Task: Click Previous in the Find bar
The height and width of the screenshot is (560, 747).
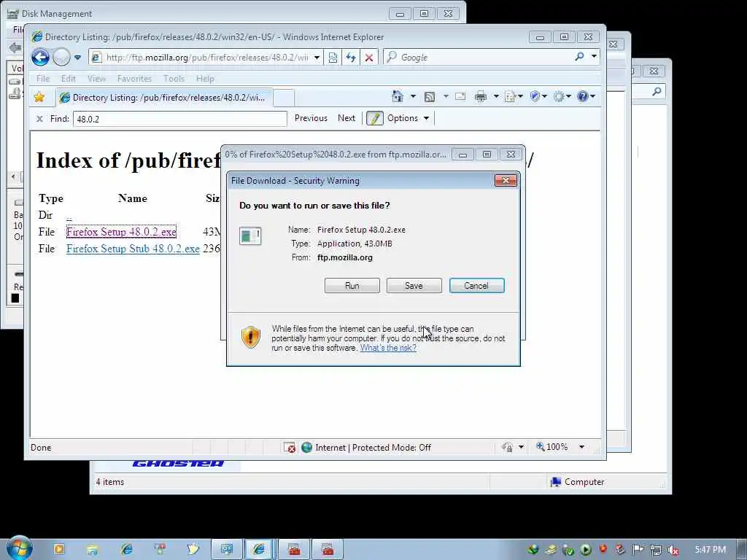Action: 311,118
